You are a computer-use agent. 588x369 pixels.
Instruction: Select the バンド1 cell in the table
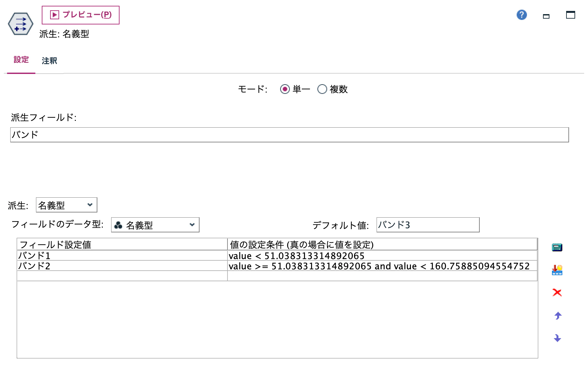coord(122,256)
